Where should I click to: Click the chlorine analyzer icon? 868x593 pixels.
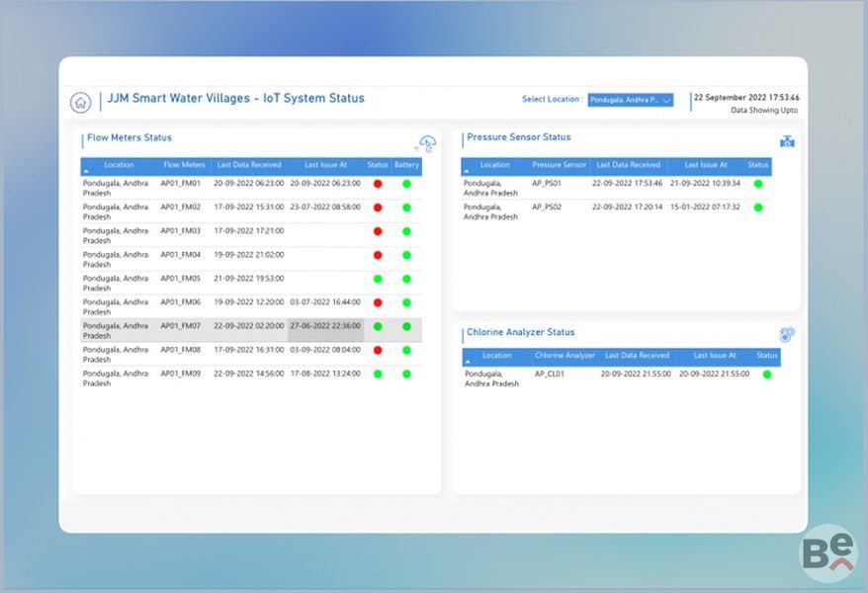click(x=787, y=335)
